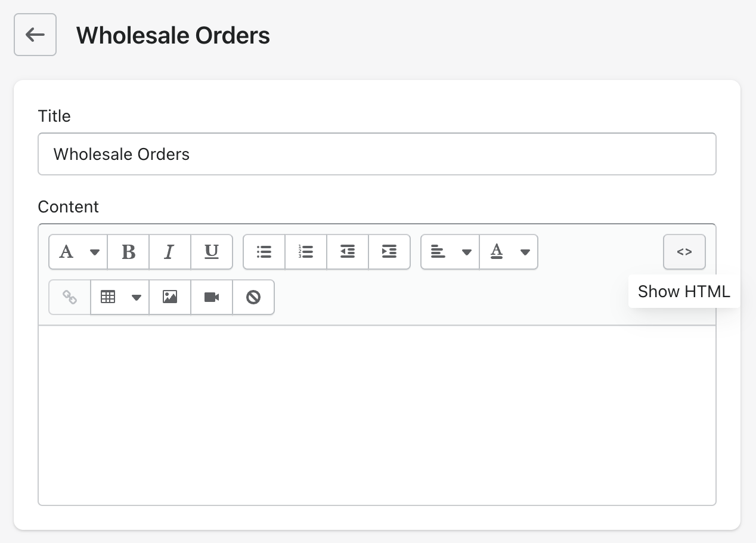Viewport: 756px width, 543px height.
Task: Select the Title input containing Wholesale Orders
Action: click(377, 154)
